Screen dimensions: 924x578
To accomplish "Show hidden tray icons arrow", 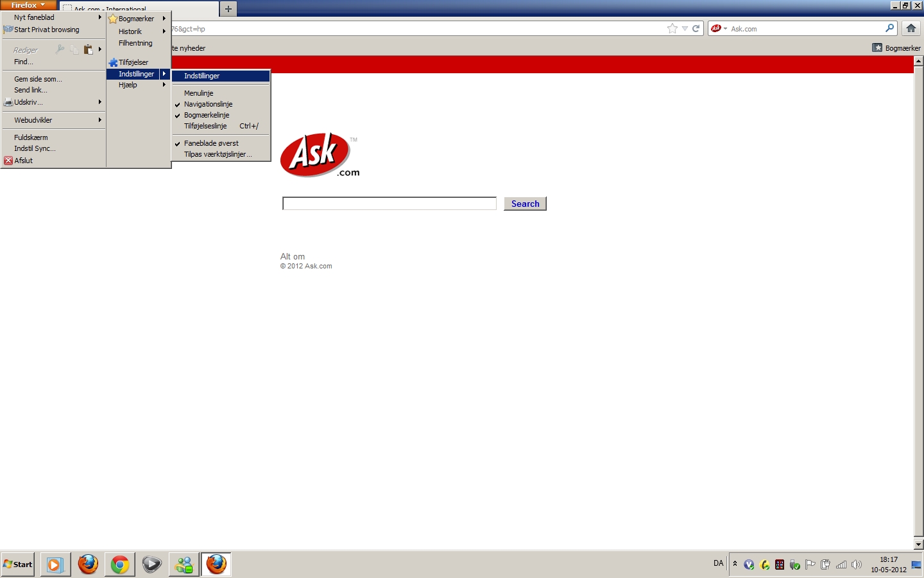I will click(735, 565).
